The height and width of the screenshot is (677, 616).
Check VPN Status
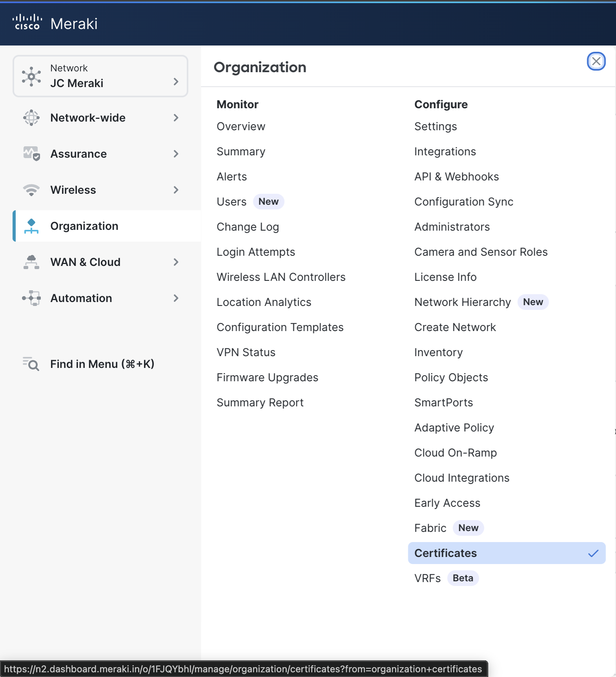coord(246,352)
